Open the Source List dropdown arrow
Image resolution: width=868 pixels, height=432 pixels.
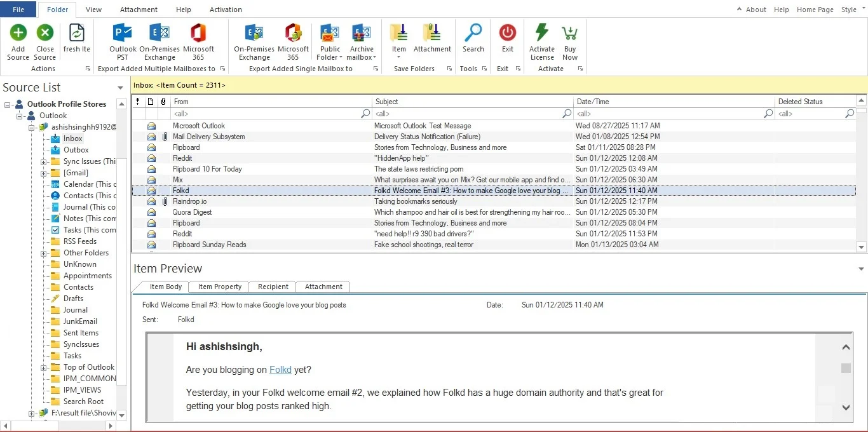pyautogui.click(x=121, y=88)
